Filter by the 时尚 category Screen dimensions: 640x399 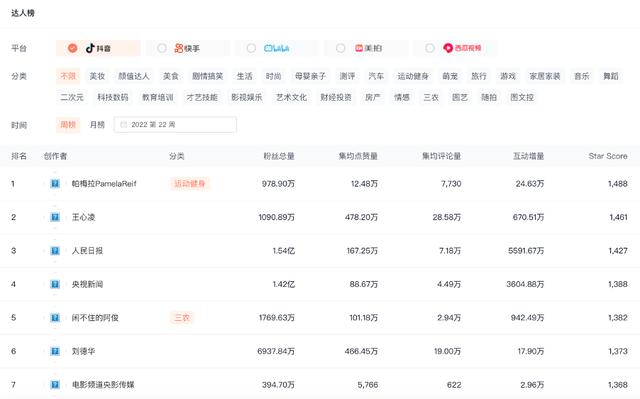273,76
